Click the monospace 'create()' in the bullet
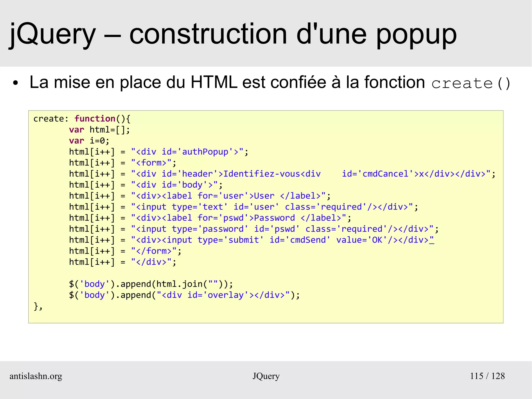532x399 pixels. pyautogui.click(x=471, y=83)
